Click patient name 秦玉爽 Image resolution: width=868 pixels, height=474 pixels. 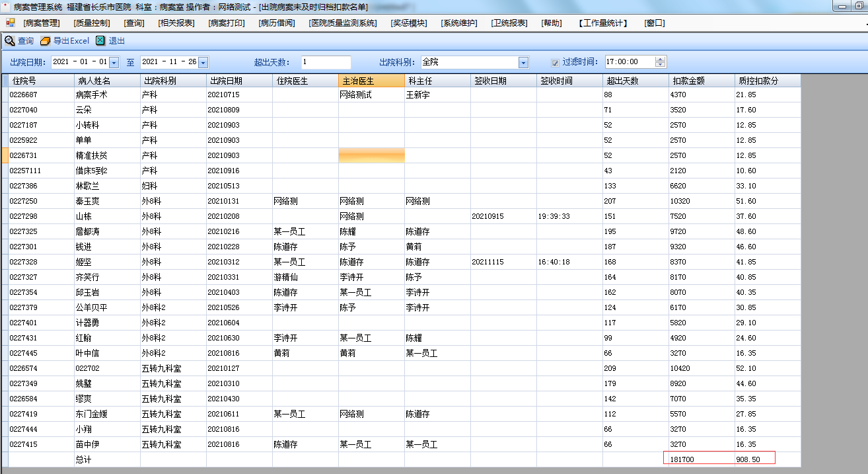tap(87, 201)
